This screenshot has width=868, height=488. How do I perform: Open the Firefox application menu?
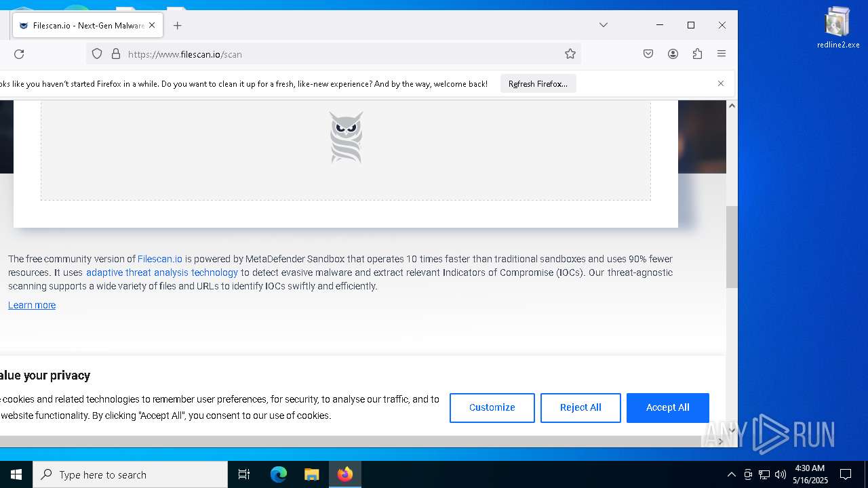pos(722,54)
